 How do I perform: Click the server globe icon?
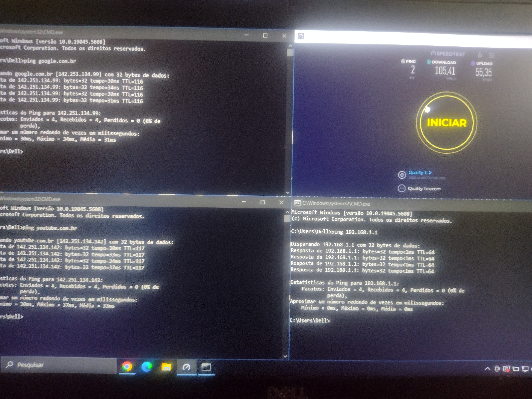(x=402, y=175)
